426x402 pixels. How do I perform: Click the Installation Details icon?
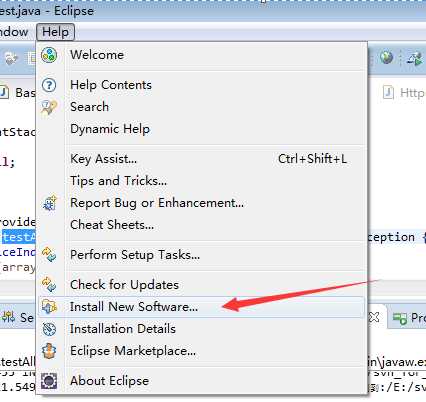pos(49,329)
